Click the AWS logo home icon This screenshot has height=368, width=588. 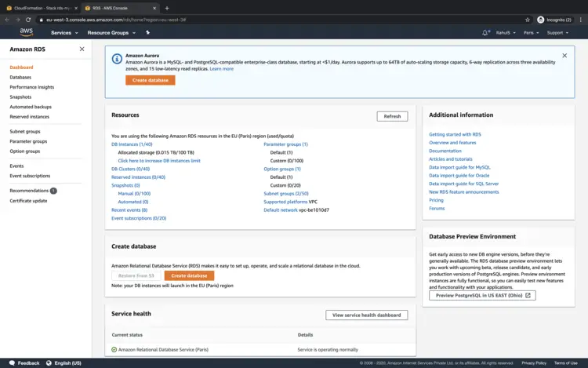[26, 32]
